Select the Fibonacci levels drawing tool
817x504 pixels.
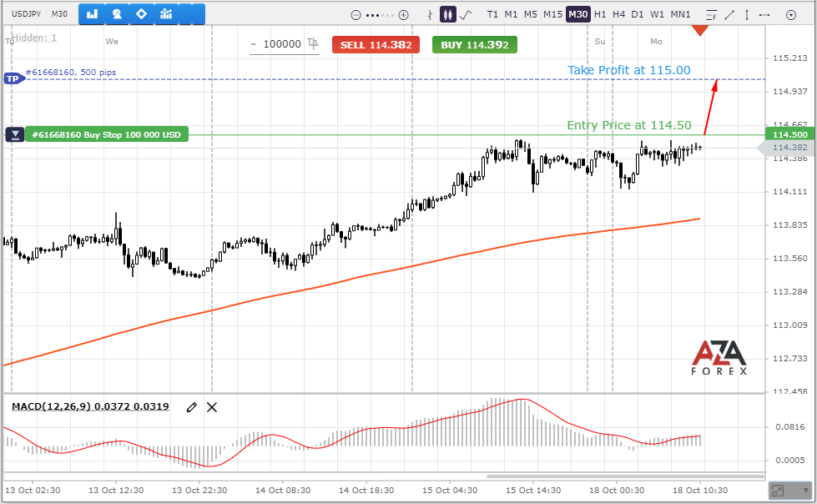click(711, 15)
